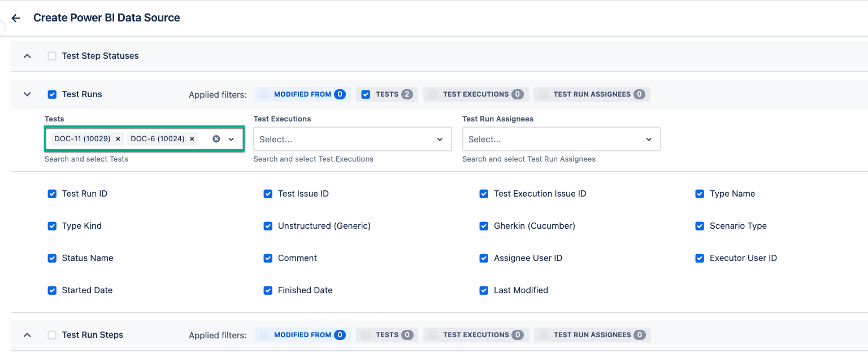Uncheck the Test Runs checkbox
Screen dimensions: 868x357
click(x=52, y=94)
